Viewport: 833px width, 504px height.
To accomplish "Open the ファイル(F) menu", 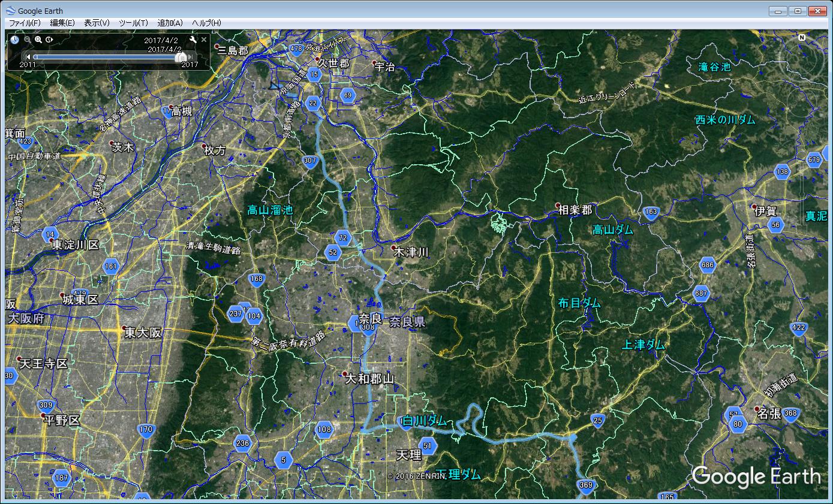I will pyautogui.click(x=25, y=23).
